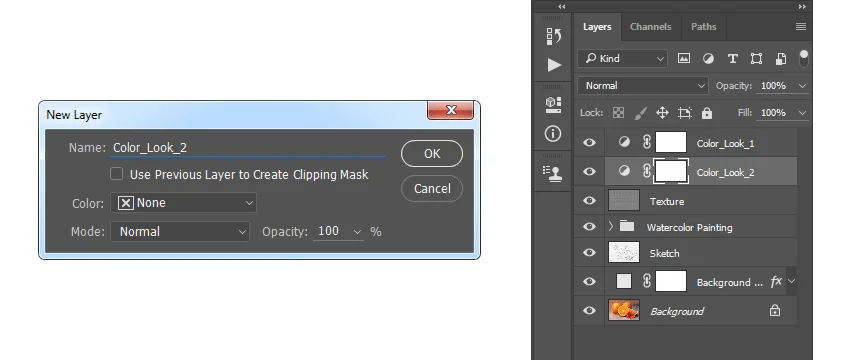
Task: Click the Layers panel Opacity 100% value
Action: (x=774, y=86)
